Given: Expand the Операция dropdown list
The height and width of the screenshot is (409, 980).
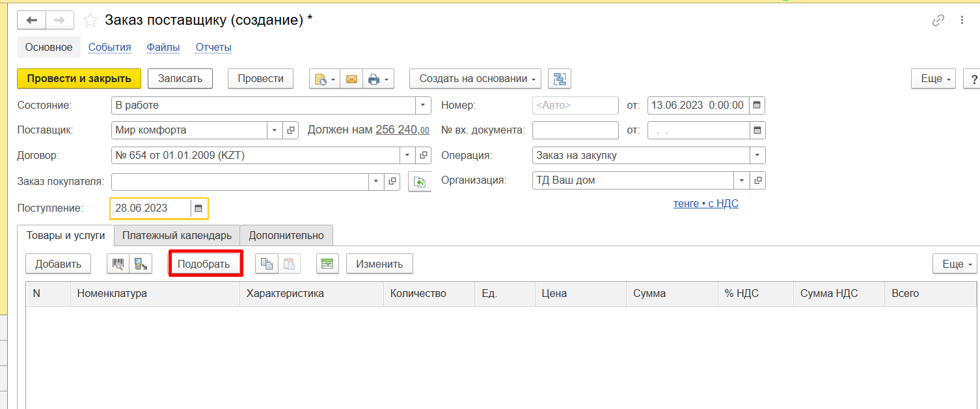Looking at the screenshot, I should pyautogui.click(x=757, y=156).
